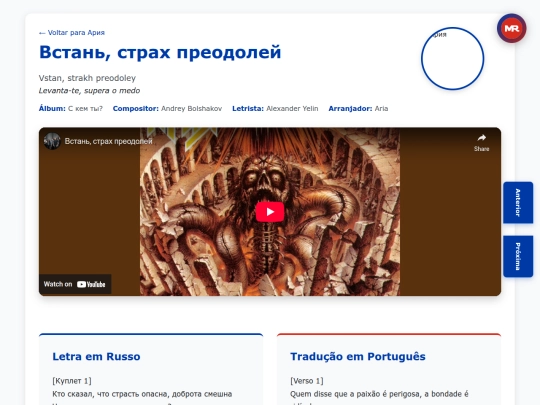
Task: Click the Próxima side button
Action: click(x=518, y=256)
